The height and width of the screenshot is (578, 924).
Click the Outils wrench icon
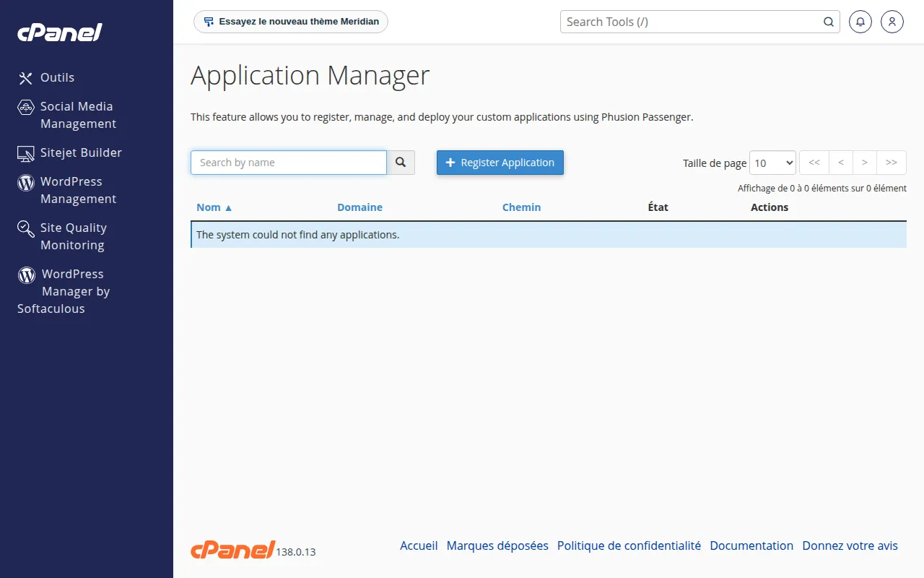pyautogui.click(x=26, y=78)
